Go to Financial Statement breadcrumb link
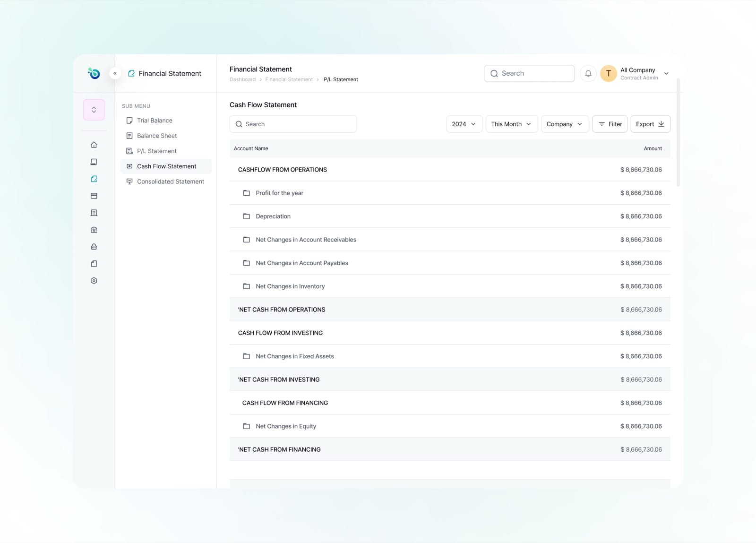The image size is (756, 543). [289, 79]
